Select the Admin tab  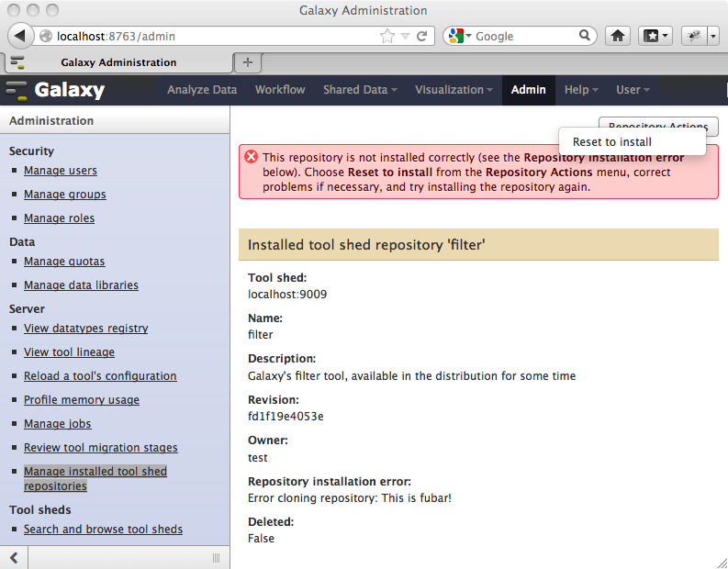pyautogui.click(x=529, y=90)
